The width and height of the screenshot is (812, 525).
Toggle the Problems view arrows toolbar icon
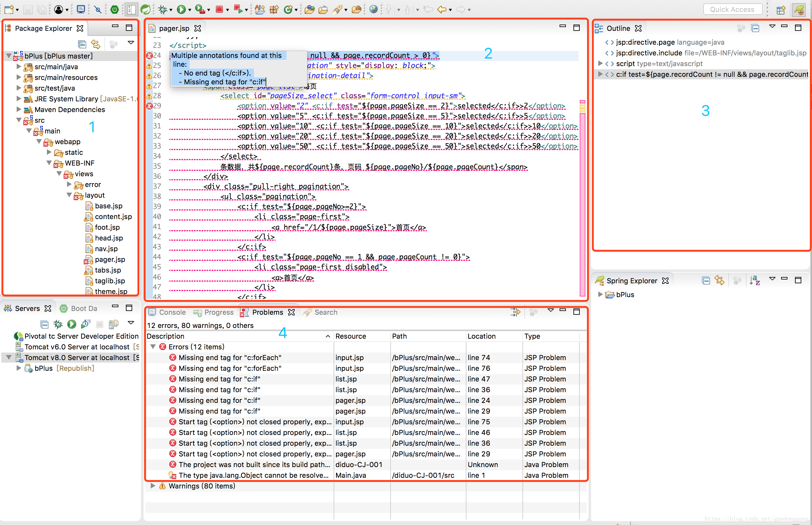point(516,312)
